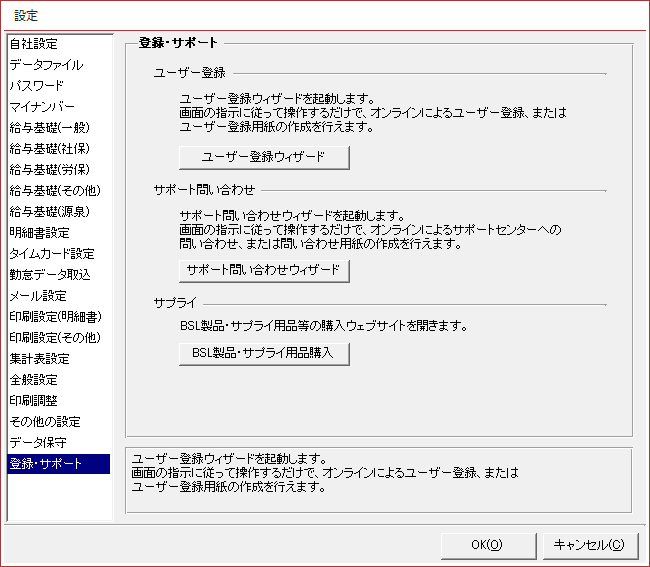The width and height of the screenshot is (650, 567).
Task: Open 印刷設定(明細書) settings page
Action: [55, 317]
